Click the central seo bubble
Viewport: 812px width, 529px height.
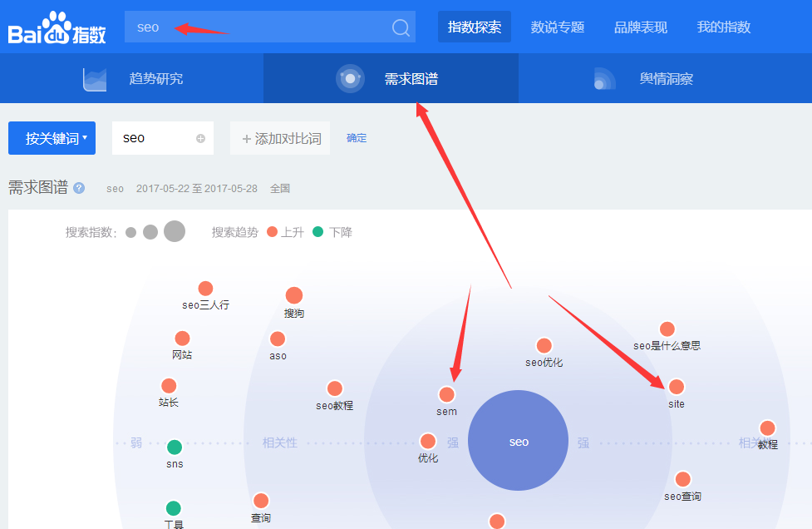(518, 441)
